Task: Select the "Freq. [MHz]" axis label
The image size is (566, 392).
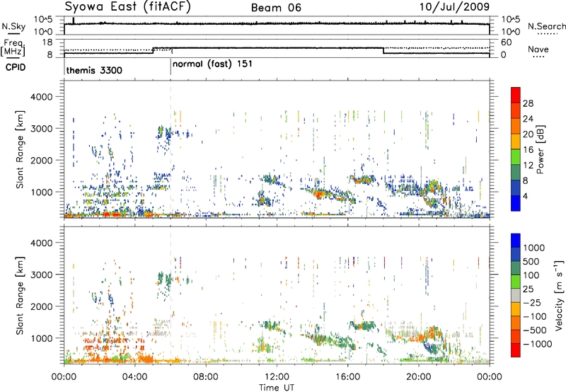Action: (13, 47)
